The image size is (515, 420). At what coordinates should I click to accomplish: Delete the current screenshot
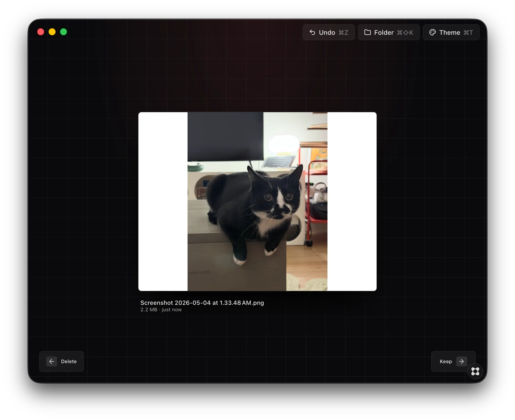pos(62,361)
